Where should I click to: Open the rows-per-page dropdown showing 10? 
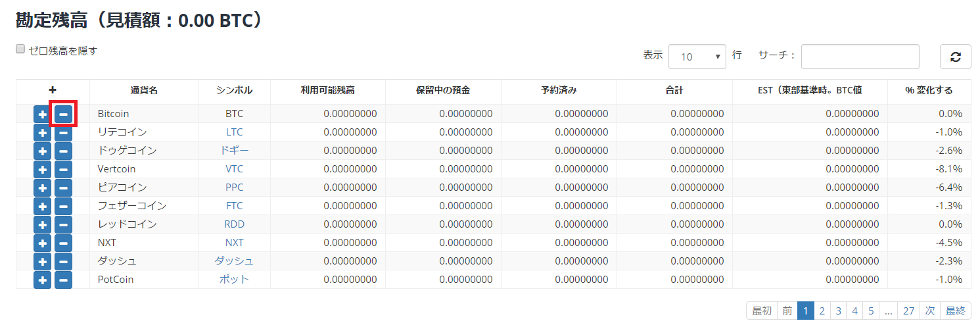click(x=697, y=57)
